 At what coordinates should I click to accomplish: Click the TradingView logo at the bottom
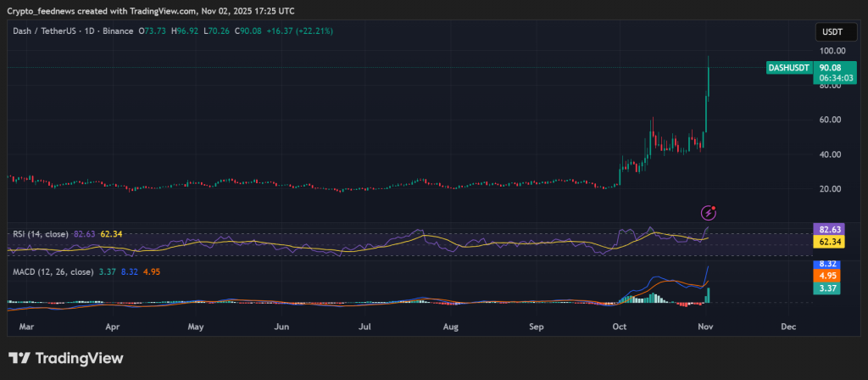click(x=65, y=359)
